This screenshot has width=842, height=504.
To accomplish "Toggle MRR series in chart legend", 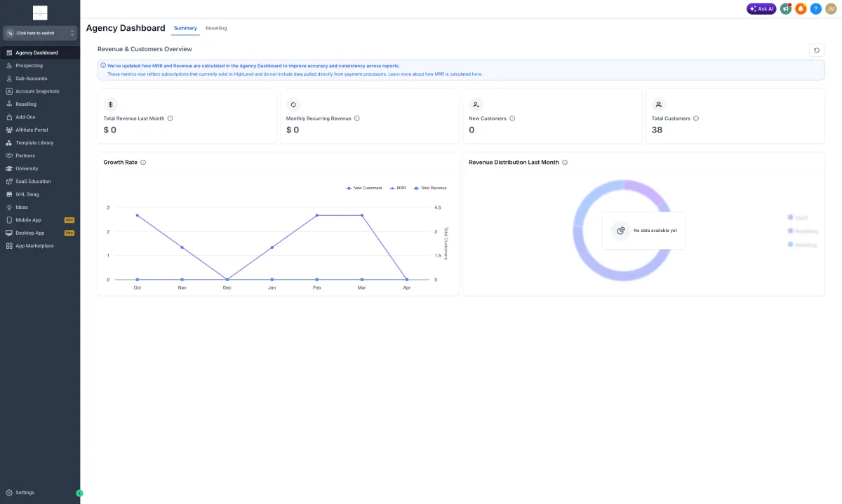I will [x=398, y=188].
